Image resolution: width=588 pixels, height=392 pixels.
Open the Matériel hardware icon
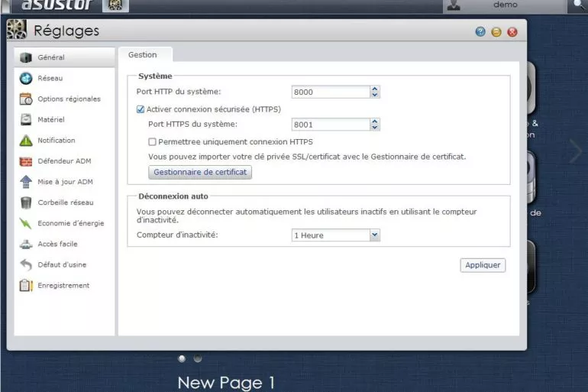tap(26, 119)
